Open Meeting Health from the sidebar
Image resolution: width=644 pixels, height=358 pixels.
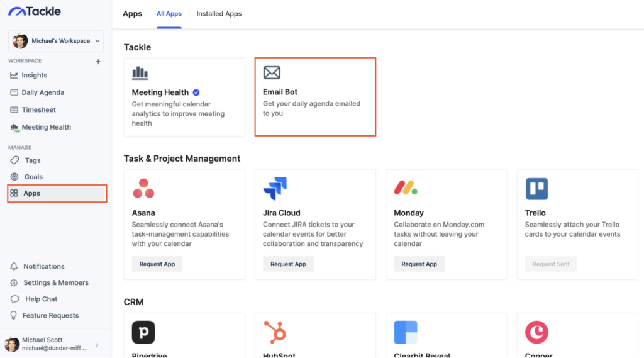click(x=47, y=127)
